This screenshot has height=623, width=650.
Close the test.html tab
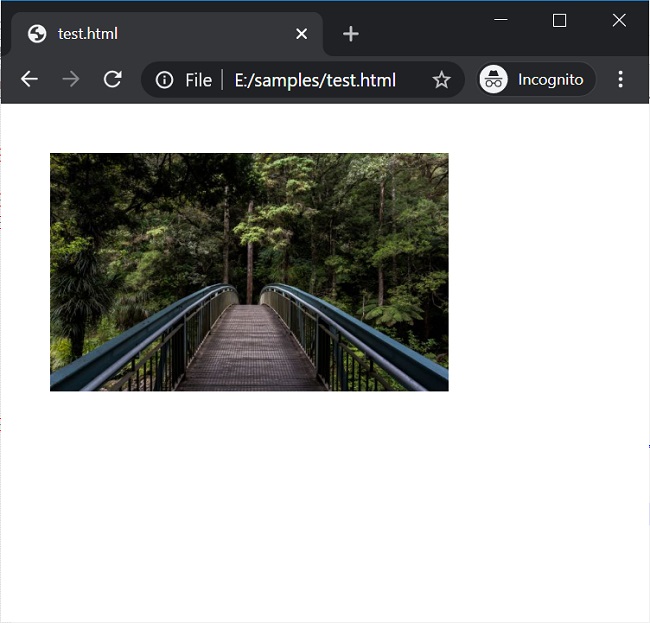(x=302, y=34)
